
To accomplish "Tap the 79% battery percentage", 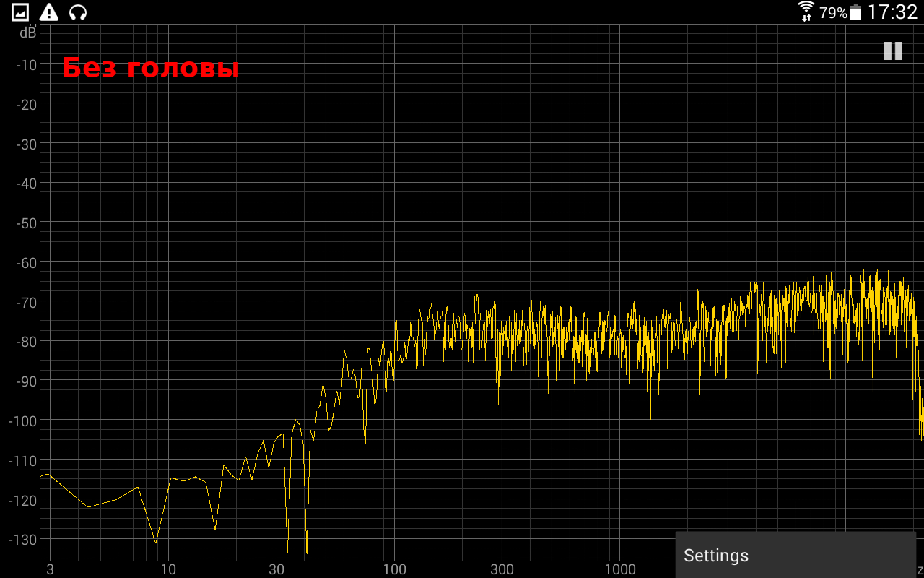I will [x=833, y=13].
